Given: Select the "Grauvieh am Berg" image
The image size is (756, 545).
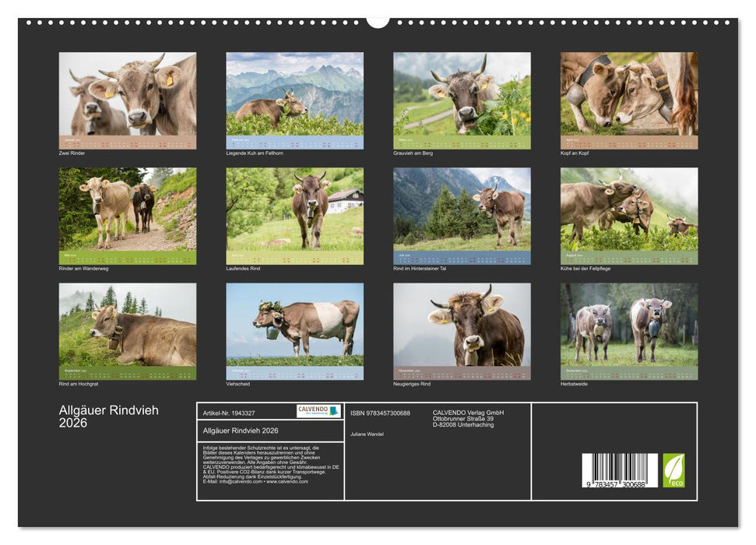Looking at the screenshot, I should (x=460, y=101).
